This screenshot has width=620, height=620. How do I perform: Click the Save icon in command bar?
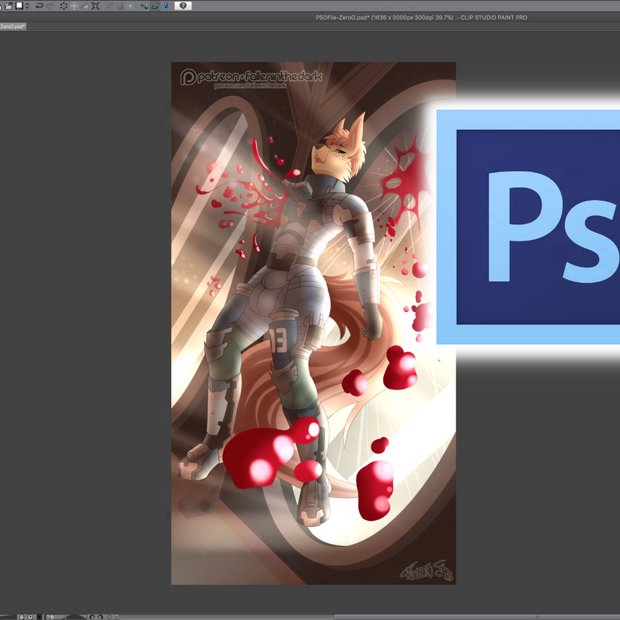(19, 6)
